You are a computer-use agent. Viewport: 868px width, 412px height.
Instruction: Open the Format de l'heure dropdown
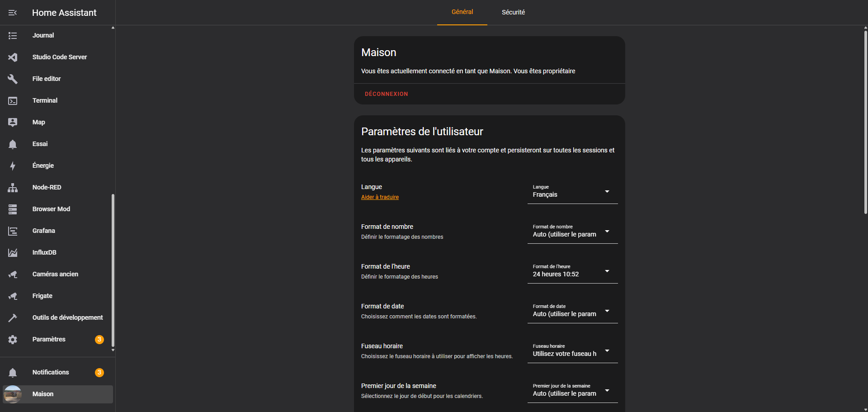click(x=572, y=271)
